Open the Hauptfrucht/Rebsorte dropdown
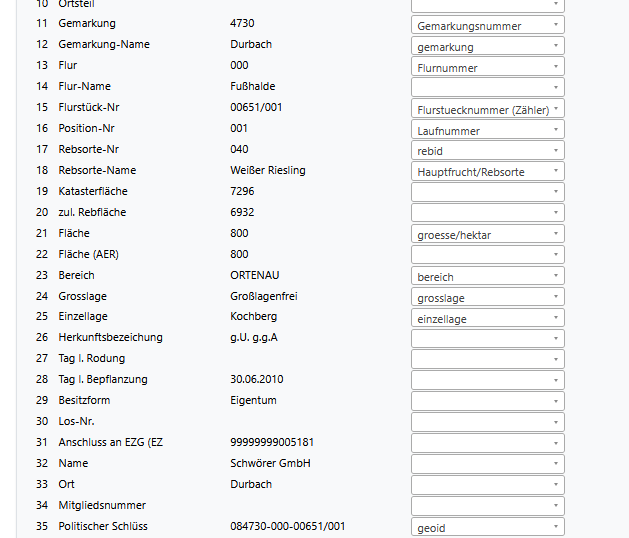Image resolution: width=629 pixels, height=538 pixels. 487,172
